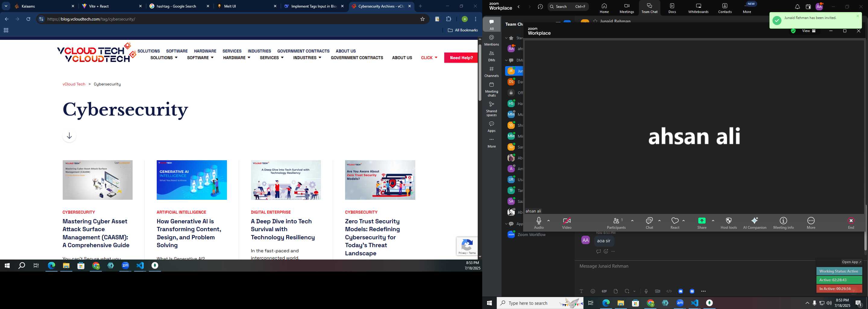Switch to Zoom Meetings tab
868x309 pixels.
[627, 8]
